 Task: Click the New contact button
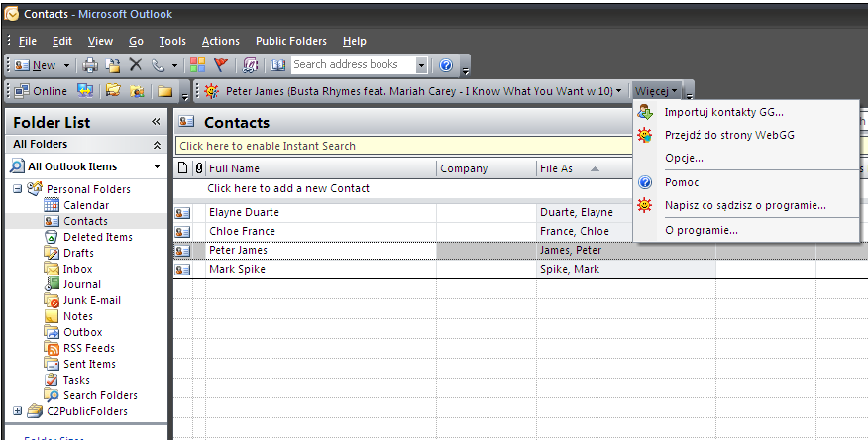36,65
